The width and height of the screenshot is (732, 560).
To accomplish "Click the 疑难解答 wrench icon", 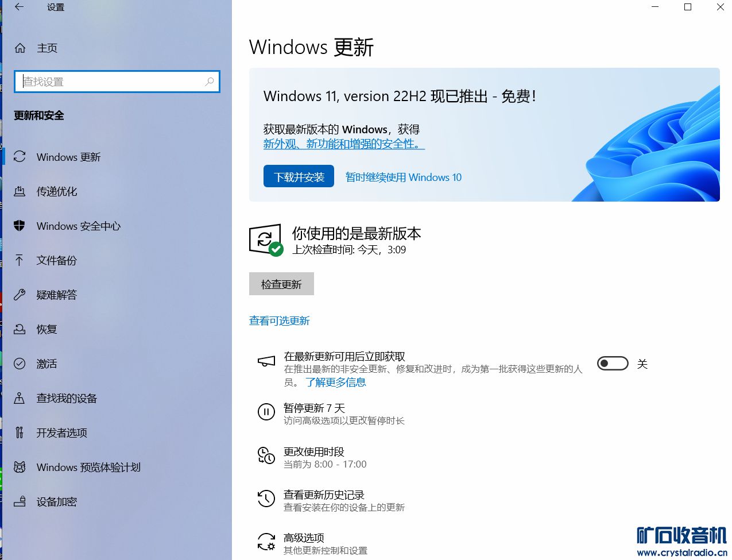I will [x=20, y=295].
